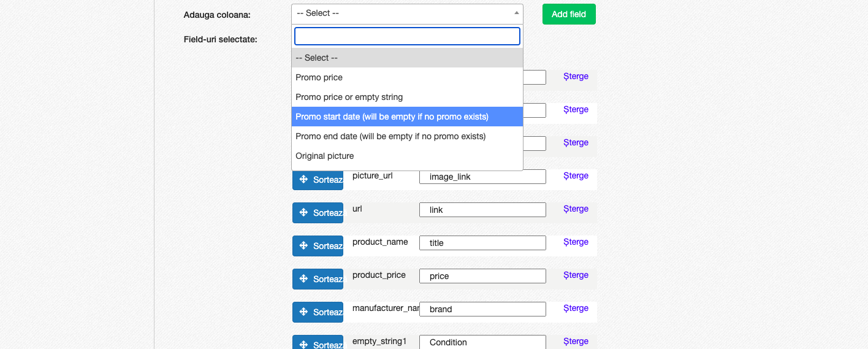Image resolution: width=868 pixels, height=349 pixels.
Task: Click Șterge link for the picture_url row
Action: tap(576, 175)
